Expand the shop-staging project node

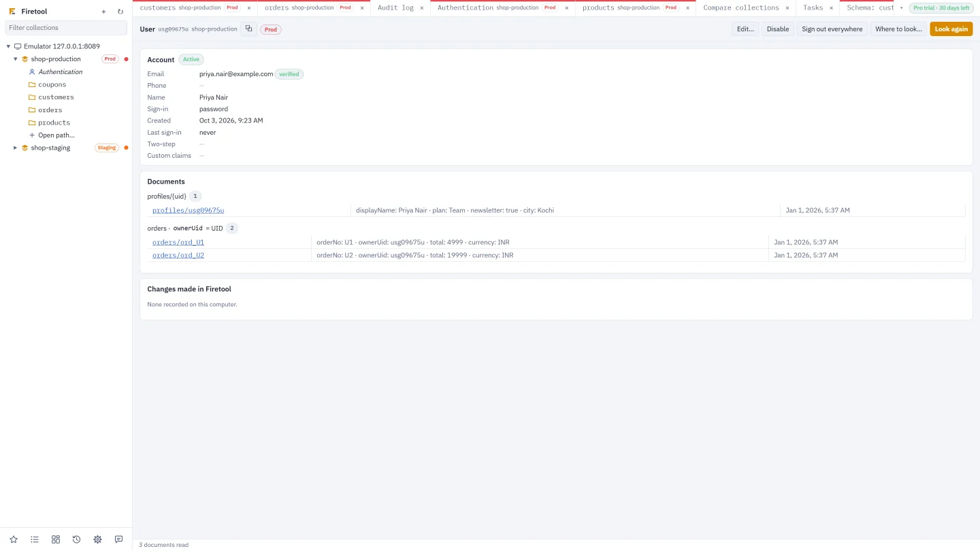16,148
